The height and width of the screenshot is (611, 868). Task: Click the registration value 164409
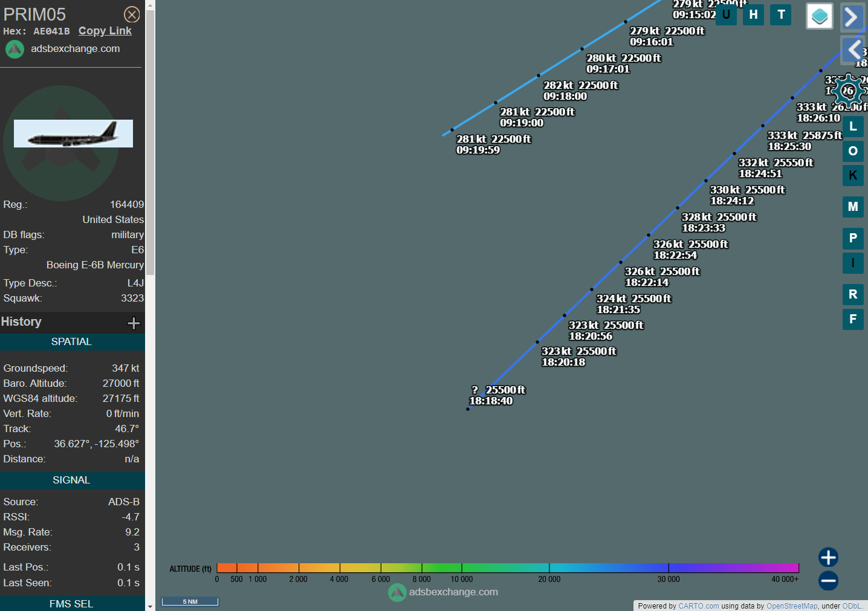pyautogui.click(x=127, y=205)
